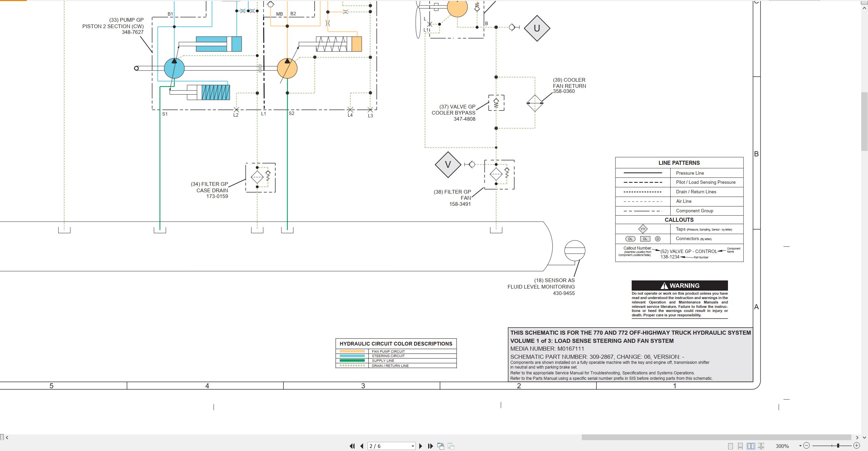Screen dimensions: 868x451
Task: Click the zoom in plus button
Action: [856, 446]
